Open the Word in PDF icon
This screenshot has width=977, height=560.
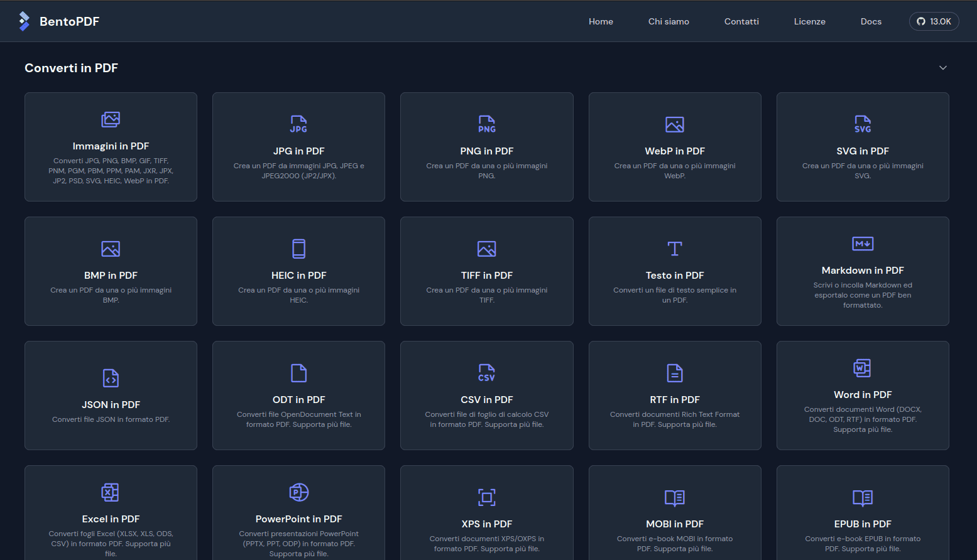point(863,368)
